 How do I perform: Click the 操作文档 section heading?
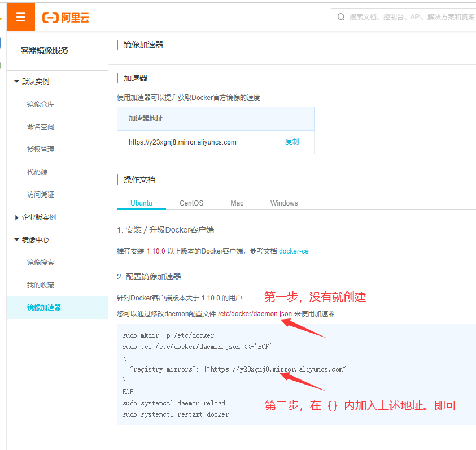[x=139, y=180]
